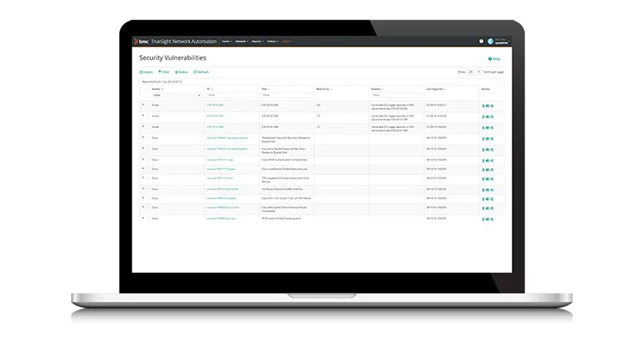Click trash icon in Cisco IOS AAA failure row

tap(483, 199)
